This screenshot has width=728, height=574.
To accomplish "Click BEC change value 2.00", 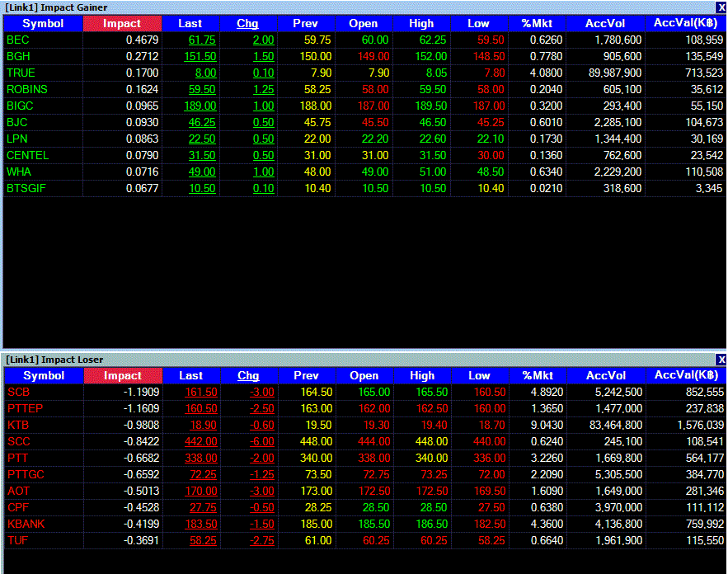I will (x=263, y=40).
